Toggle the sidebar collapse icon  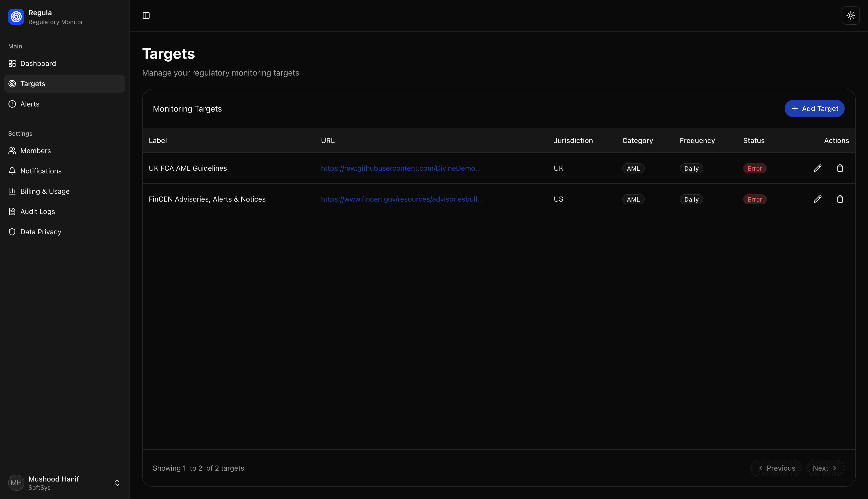[146, 15]
